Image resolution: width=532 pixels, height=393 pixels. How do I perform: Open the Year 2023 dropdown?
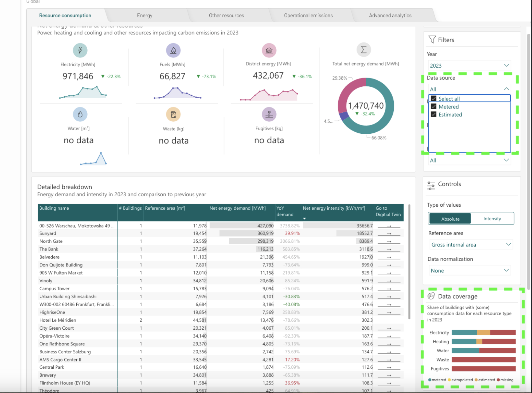(x=469, y=65)
